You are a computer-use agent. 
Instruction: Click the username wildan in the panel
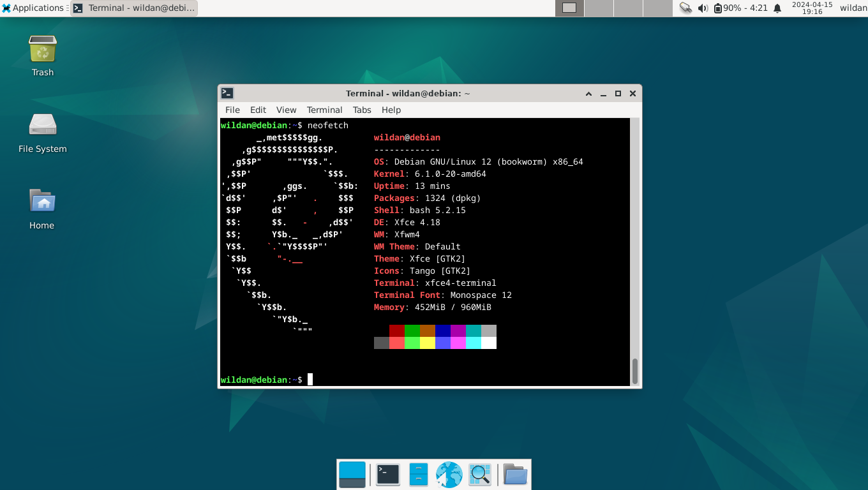tap(853, 8)
